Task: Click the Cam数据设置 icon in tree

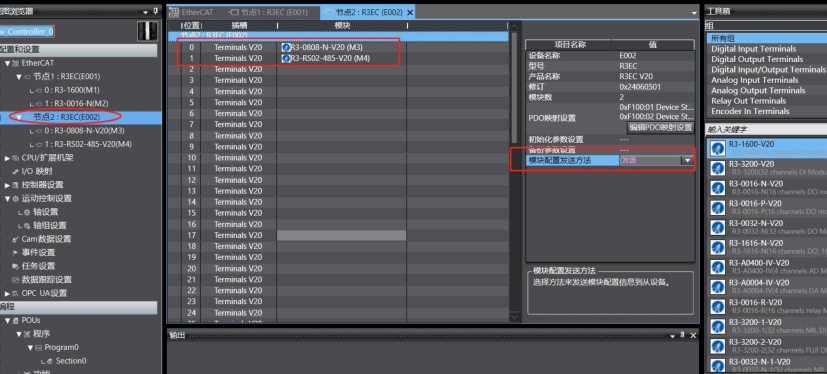Action: pyautogui.click(x=16, y=239)
